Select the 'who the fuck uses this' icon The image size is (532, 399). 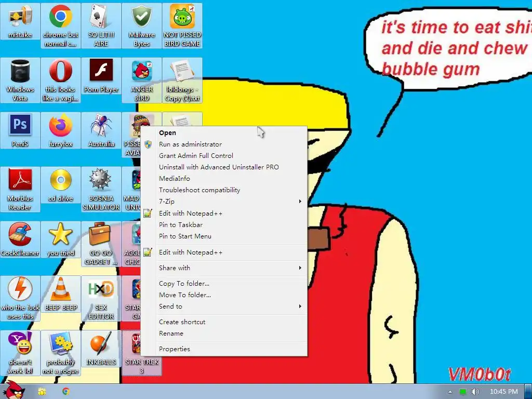click(x=20, y=299)
